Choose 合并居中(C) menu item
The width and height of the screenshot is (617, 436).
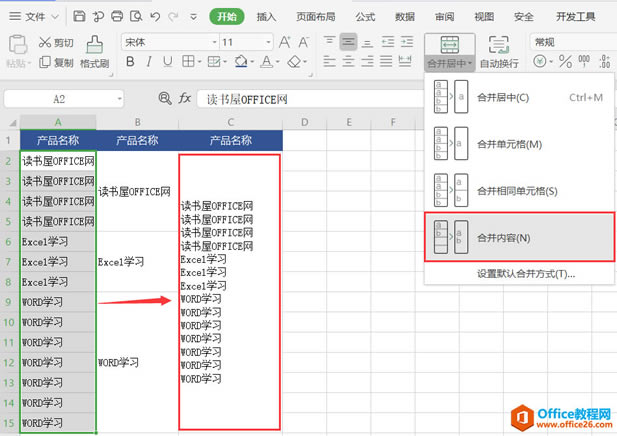(519, 97)
